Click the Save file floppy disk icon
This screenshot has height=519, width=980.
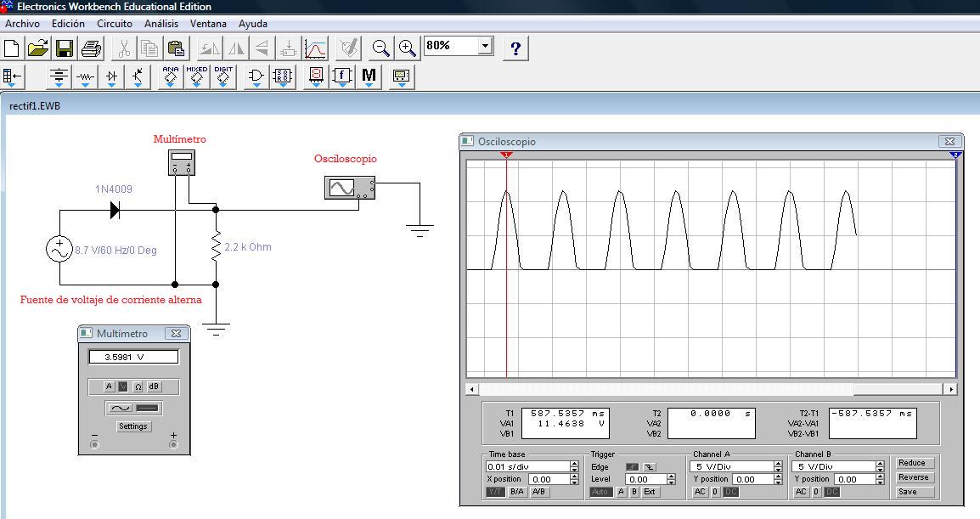pyautogui.click(x=65, y=48)
